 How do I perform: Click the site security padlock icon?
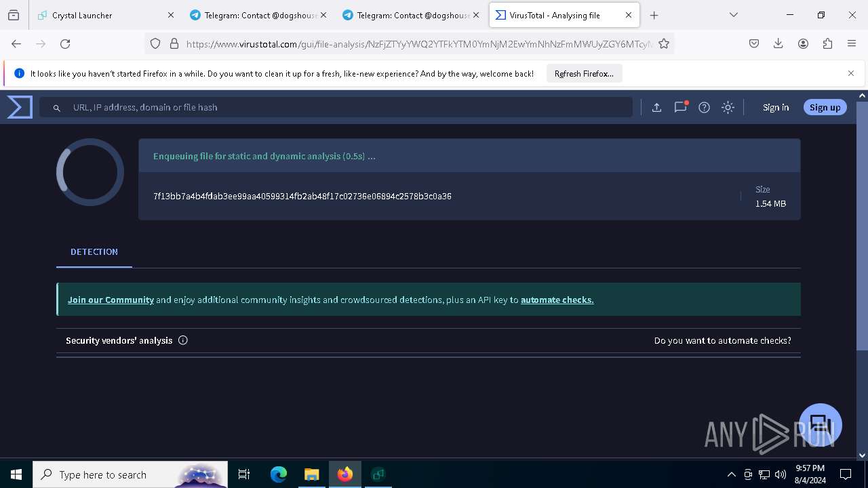coord(174,43)
